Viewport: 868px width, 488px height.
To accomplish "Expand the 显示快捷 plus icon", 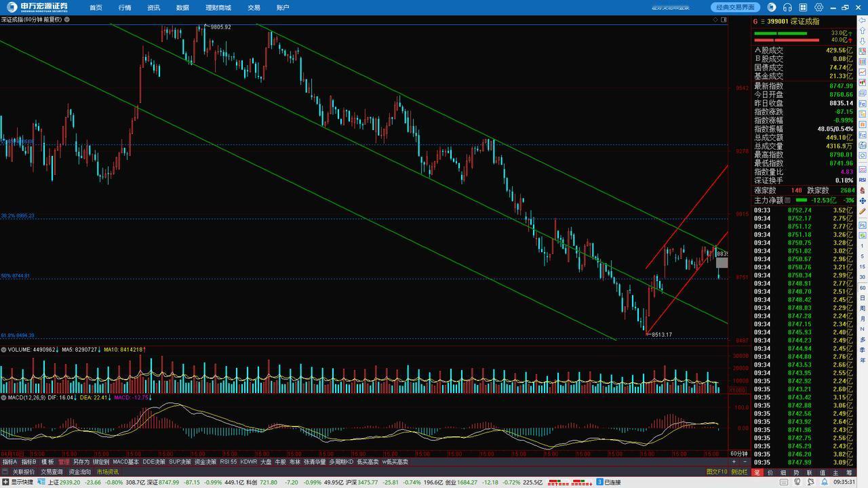I will coord(5,483).
